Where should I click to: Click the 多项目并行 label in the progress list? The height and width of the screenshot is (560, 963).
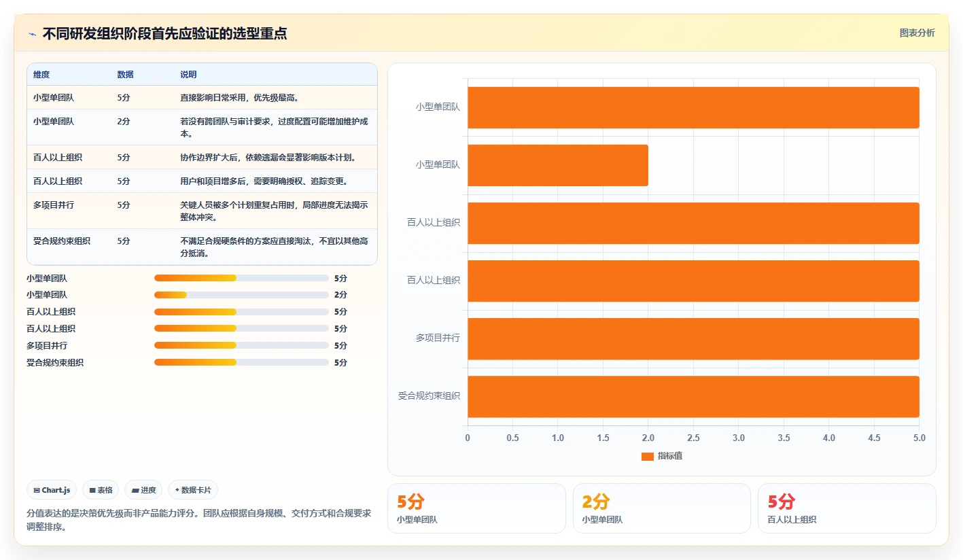coord(47,345)
